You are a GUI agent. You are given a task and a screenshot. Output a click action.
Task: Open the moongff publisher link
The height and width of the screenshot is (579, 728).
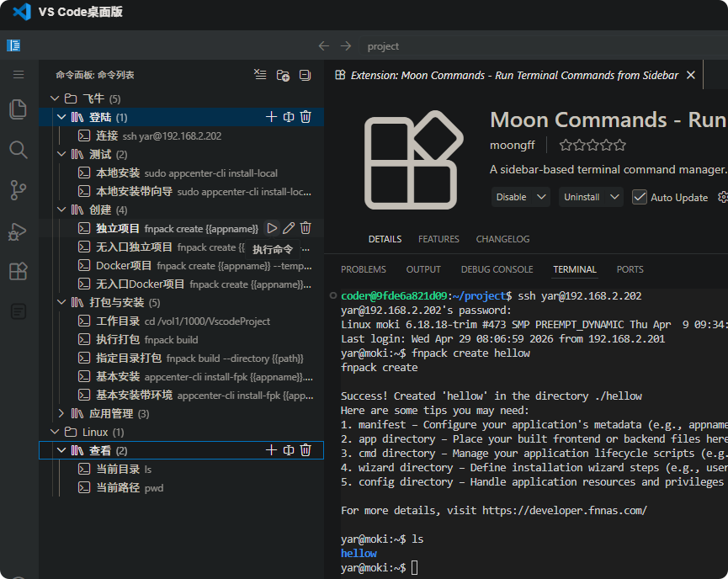(513, 146)
